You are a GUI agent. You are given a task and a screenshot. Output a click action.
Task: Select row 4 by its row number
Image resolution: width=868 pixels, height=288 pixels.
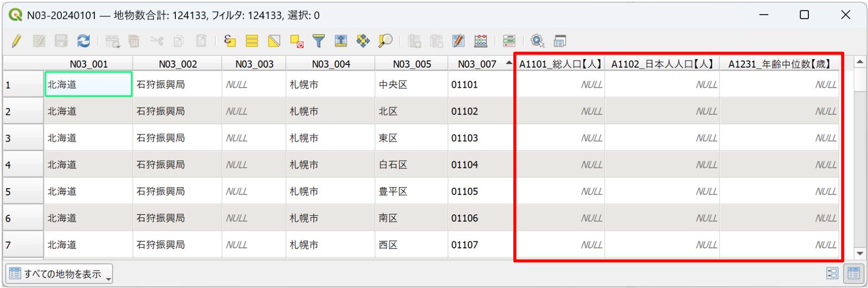(23, 164)
